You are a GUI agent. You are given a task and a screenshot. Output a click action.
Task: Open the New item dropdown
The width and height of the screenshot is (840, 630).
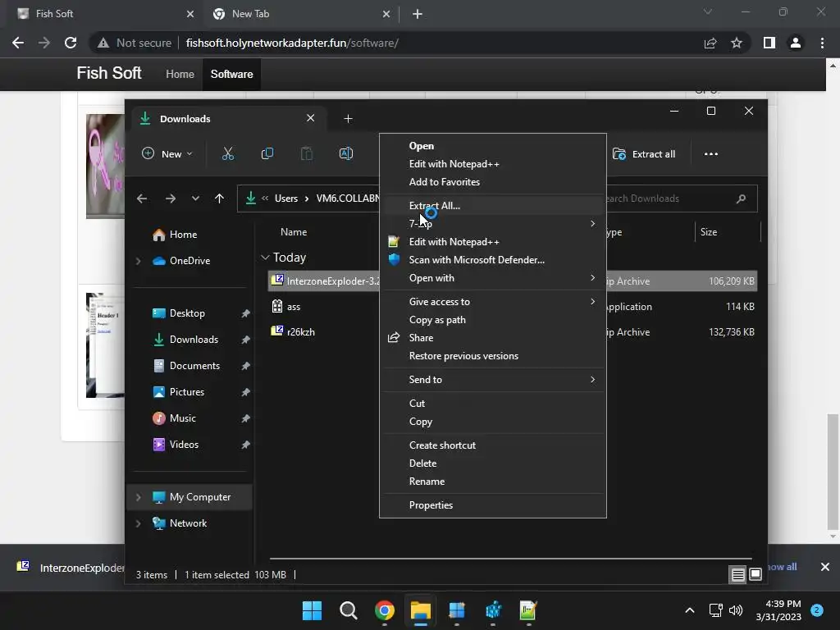pos(167,153)
